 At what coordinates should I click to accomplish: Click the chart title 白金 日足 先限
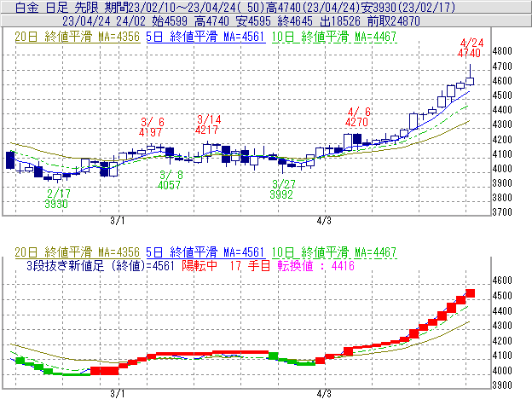click(x=57, y=8)
